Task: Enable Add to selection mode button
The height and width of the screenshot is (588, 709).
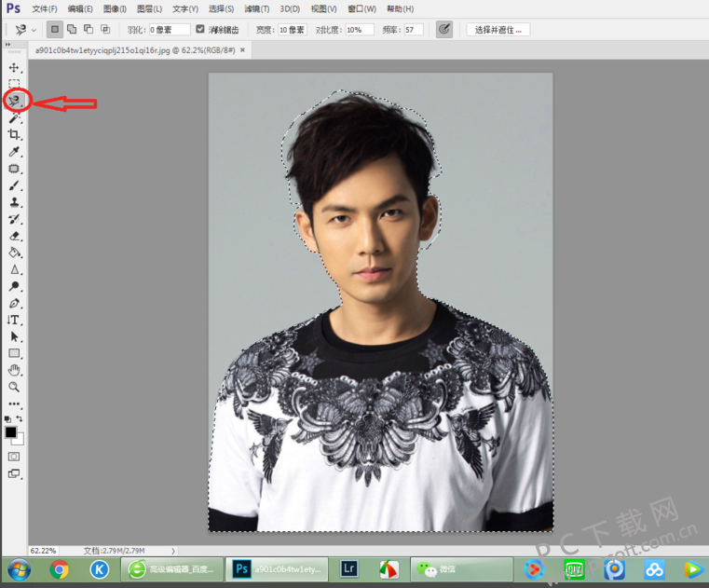Action: coord(71,29)
